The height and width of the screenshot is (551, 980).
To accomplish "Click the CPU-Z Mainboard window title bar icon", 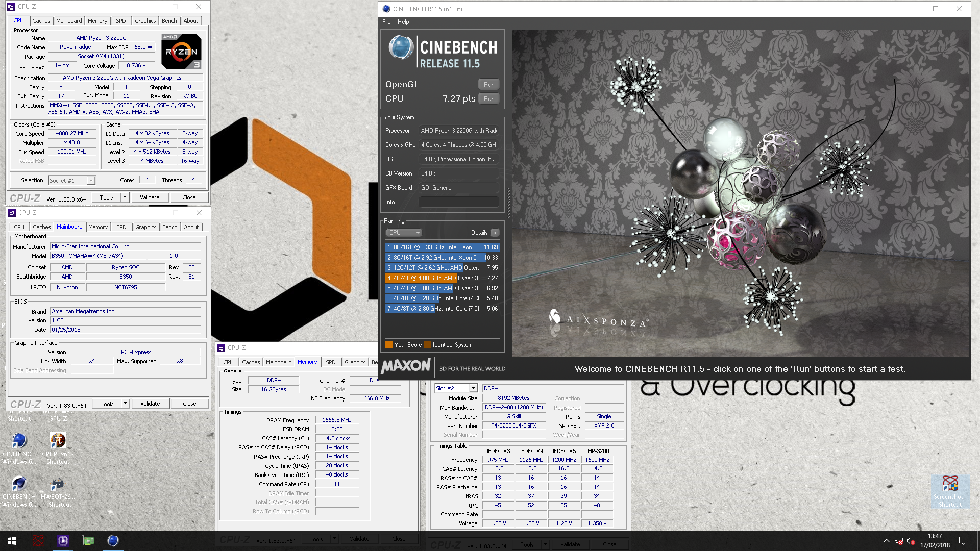I will tap(12, 213).
